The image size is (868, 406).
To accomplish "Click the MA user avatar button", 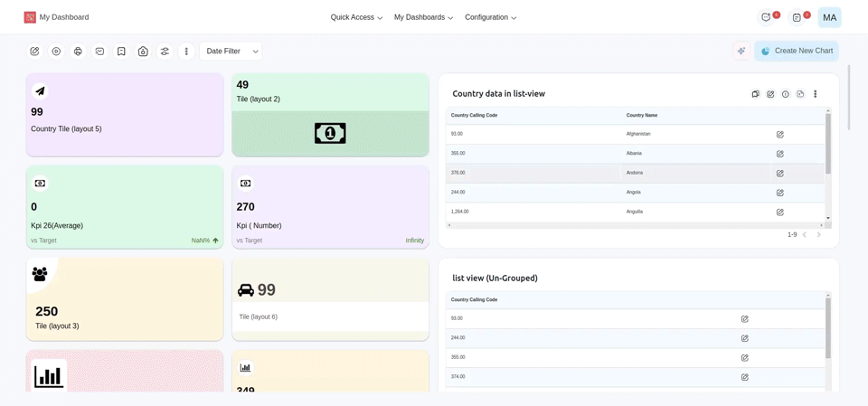I will [829, 17].
